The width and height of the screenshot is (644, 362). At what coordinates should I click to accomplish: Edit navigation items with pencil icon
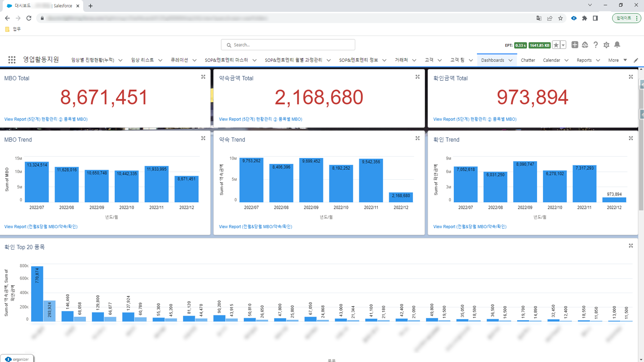tap(636, 60)
